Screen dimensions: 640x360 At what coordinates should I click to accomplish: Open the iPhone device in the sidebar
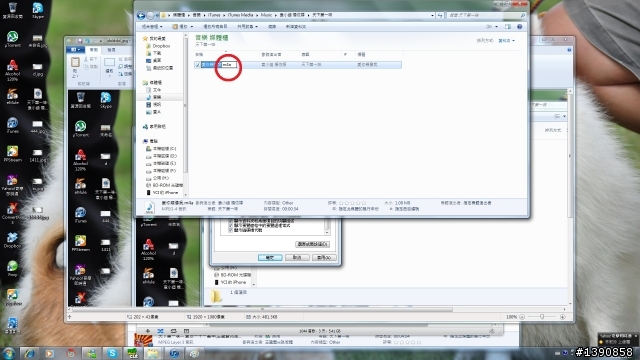(162, 193)
